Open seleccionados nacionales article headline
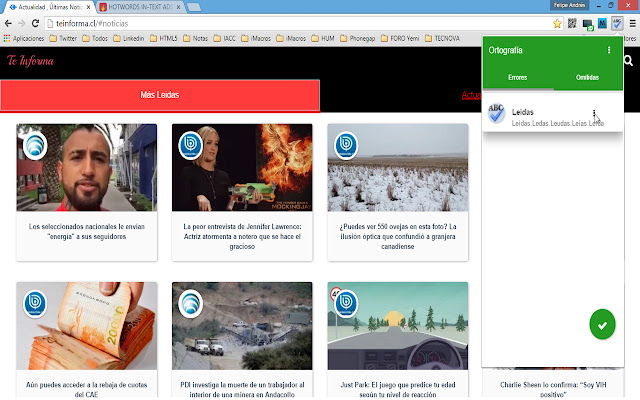Viewport: 640px width, 400px height. 87,231
